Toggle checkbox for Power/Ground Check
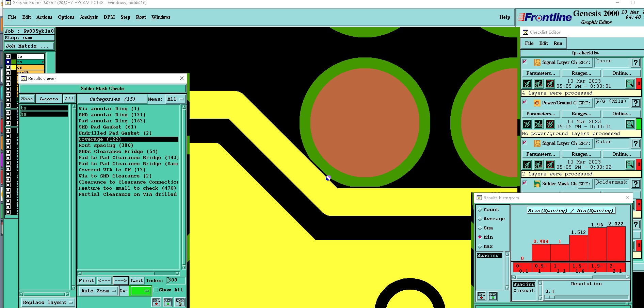 [x=525, y=102]
